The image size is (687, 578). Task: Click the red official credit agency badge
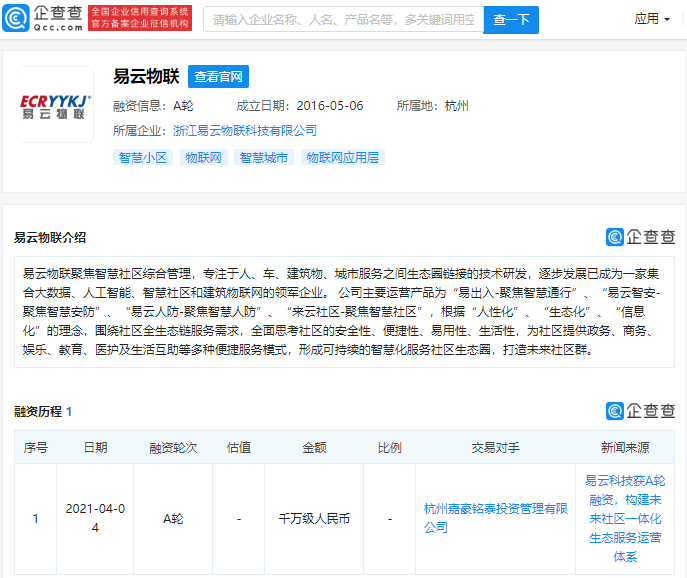[x=140, y=18]
